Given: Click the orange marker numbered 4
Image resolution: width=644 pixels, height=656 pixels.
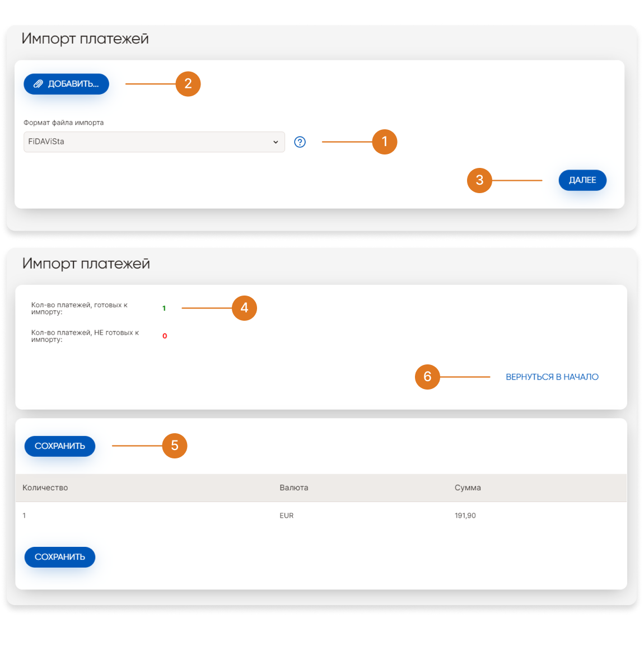Looking at the screenshot, I should click(x=244, y=308).
